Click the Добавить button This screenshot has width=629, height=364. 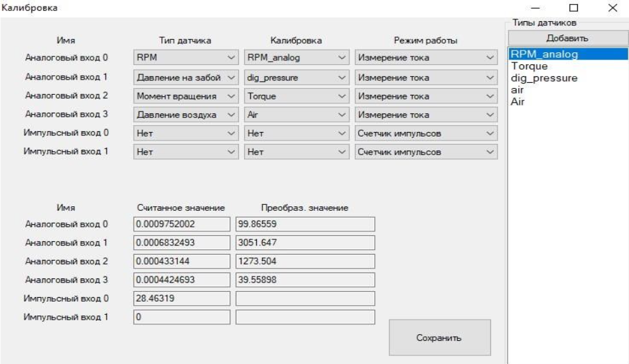(567, 38)
